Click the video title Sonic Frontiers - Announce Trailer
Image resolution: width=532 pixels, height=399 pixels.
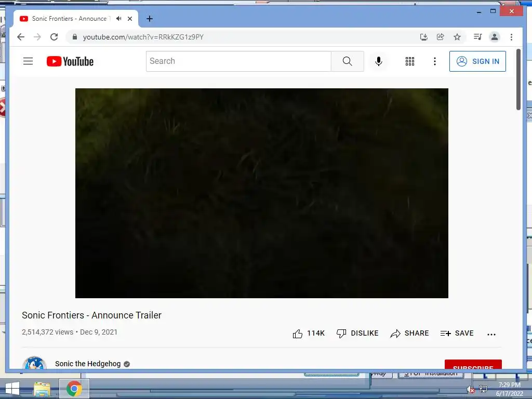[91, 315]
